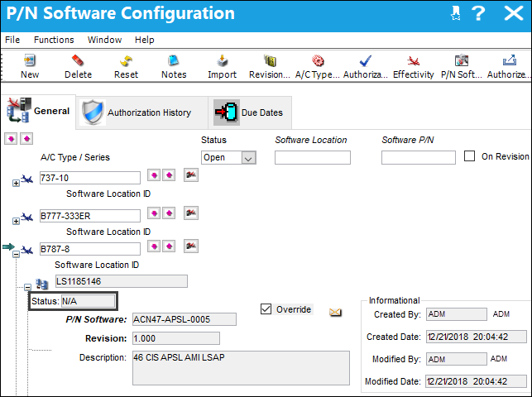
Task: Click the Created By ADM field
Action: (x=457, y=314)
